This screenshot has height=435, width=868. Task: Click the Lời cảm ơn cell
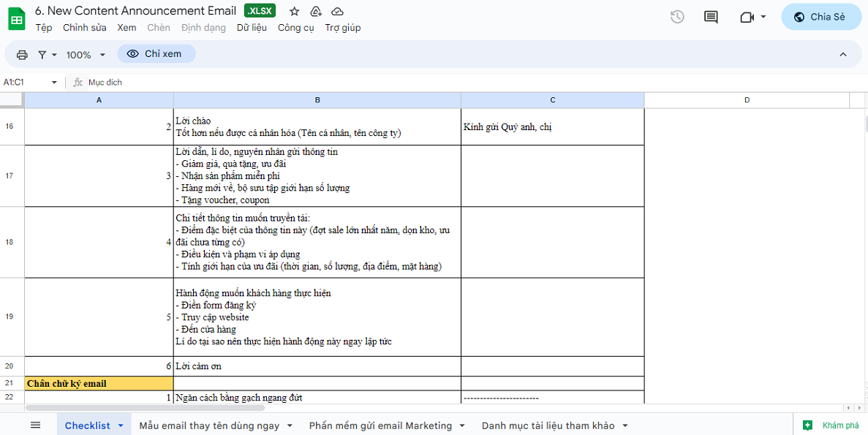click(x=317, y=366)
